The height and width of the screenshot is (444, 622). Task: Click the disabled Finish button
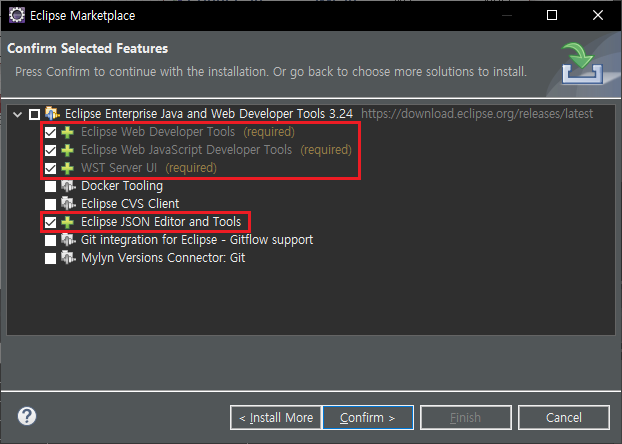pyautogui.click(x=466, y=417)
